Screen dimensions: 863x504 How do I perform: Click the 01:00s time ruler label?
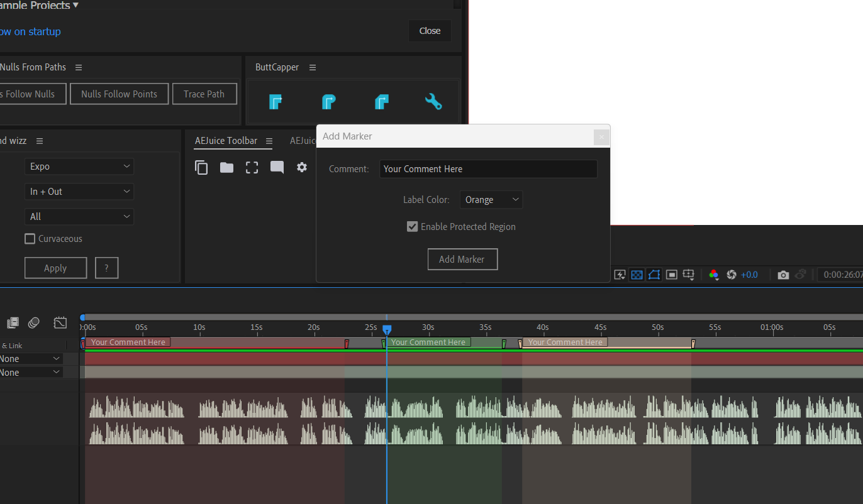[772, 327]
